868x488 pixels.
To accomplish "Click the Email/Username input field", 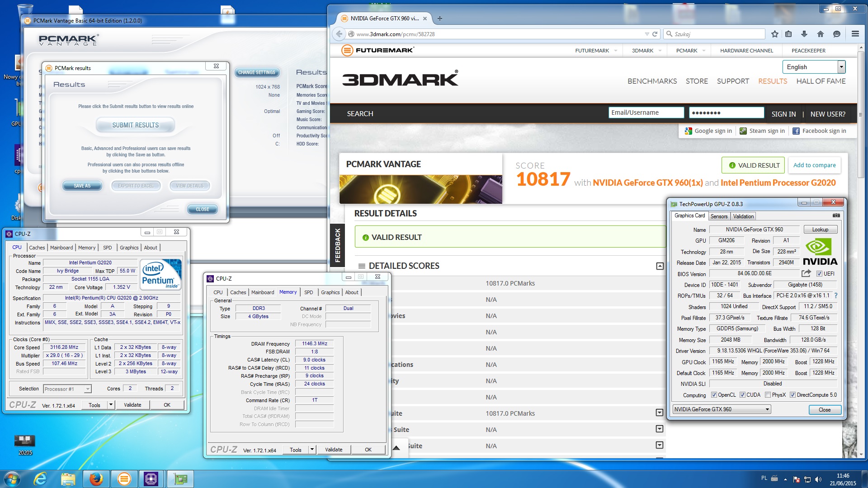I will coord(646,113).
